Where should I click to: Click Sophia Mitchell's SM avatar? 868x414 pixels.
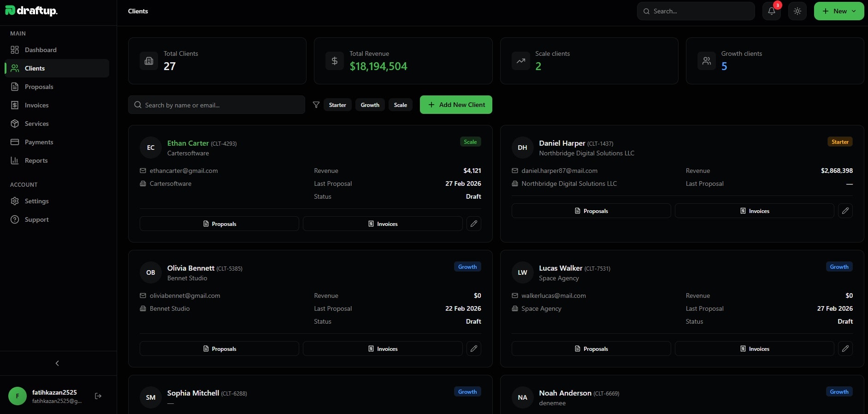point(151,397)
